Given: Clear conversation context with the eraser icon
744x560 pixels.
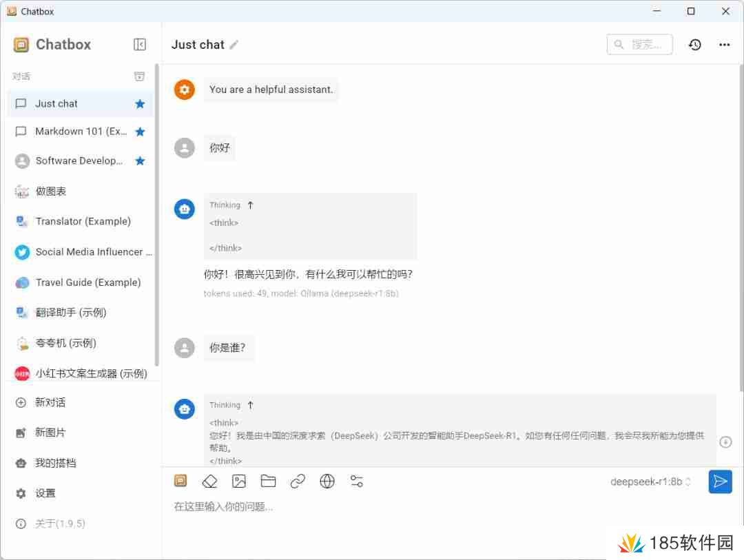Looking at the screenshot, I should [209, 481].
